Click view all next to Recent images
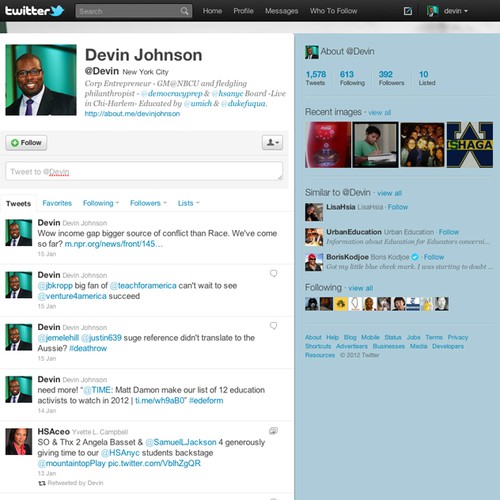This screenshot has height=500, width=500. pos(379,112)
